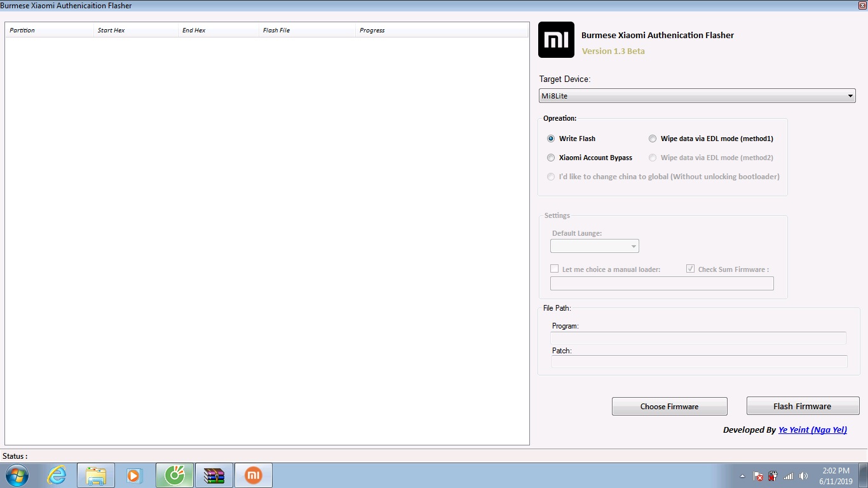Open the volume speaker tray icon
Viewport: 868px width, 488px height.
(x=804, y=476)
